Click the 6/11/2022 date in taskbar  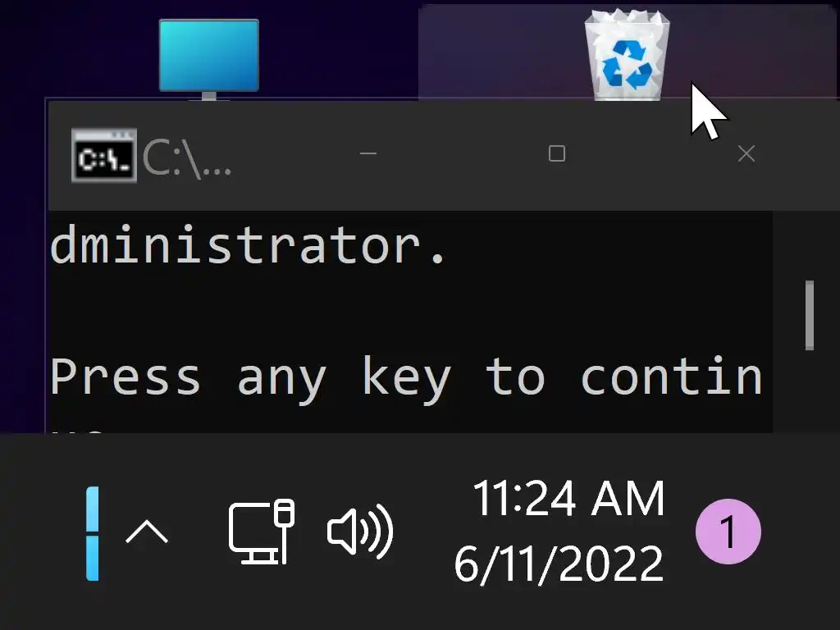[x=559, y=564]
